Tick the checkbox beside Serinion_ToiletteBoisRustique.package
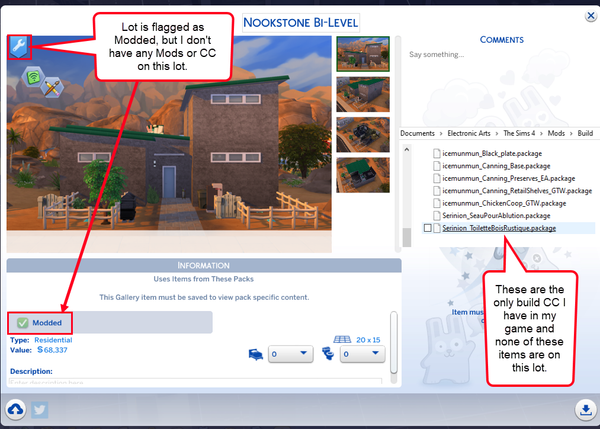 click(427, 228)
